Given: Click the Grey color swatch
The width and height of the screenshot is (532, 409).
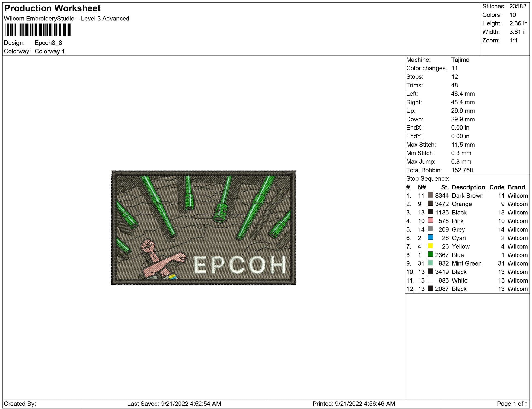Looking at the screenshot, I should [430, 229].
